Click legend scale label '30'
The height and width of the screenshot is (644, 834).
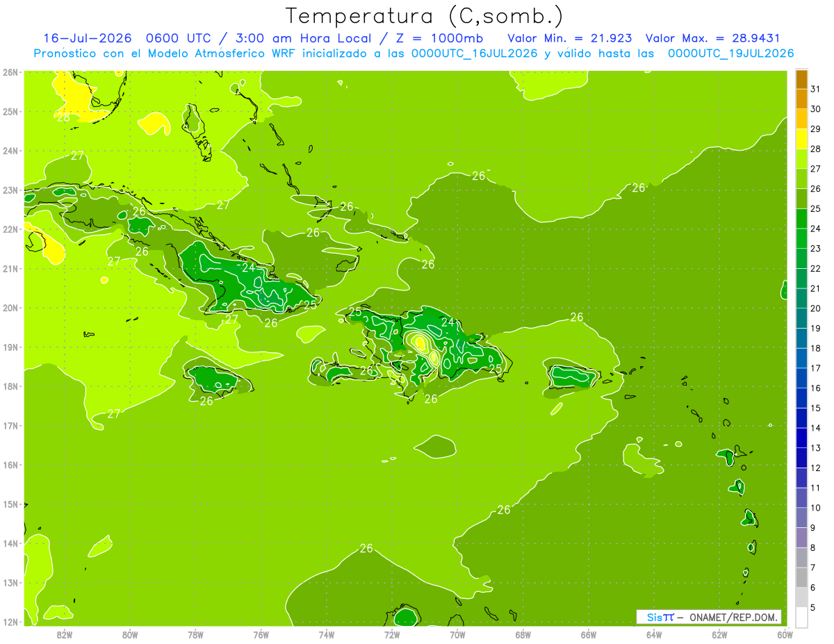point(815,109)
